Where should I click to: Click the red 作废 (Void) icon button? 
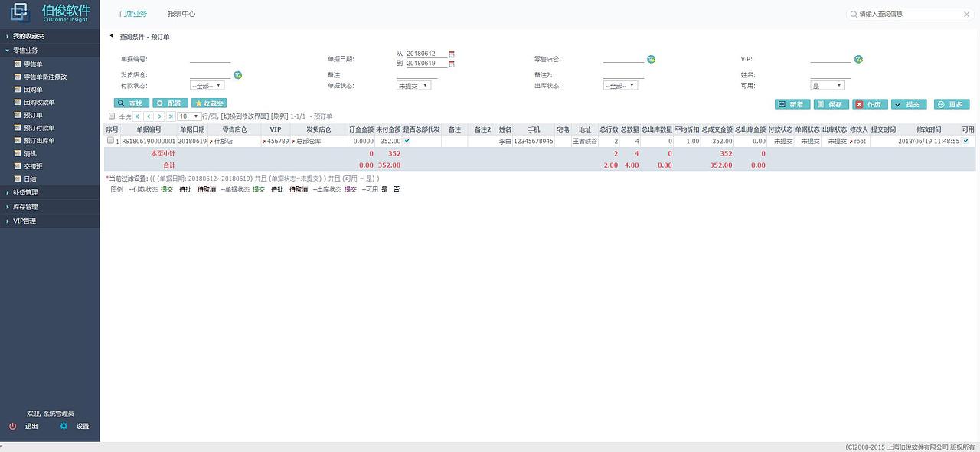click(871, 103)
